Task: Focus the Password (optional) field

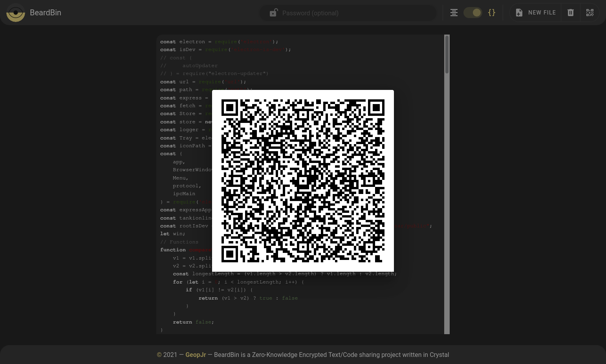Action: click(x=348, y=13)
